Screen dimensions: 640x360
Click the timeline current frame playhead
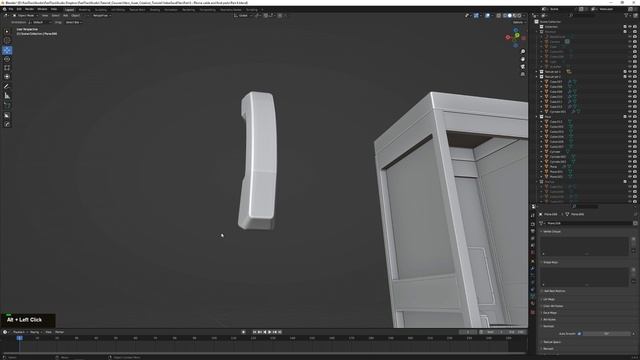pos(19,338)
